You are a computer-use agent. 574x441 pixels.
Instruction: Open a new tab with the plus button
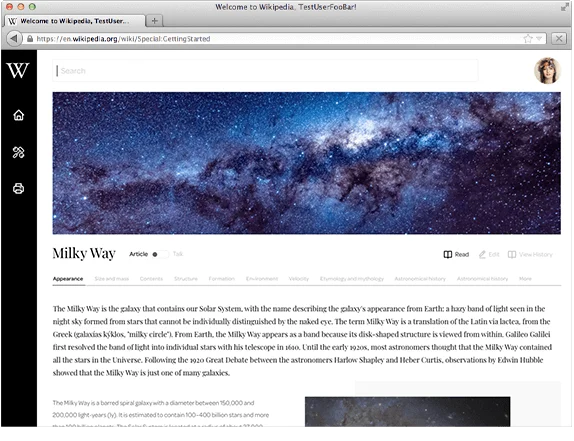(x=154, y=21)
